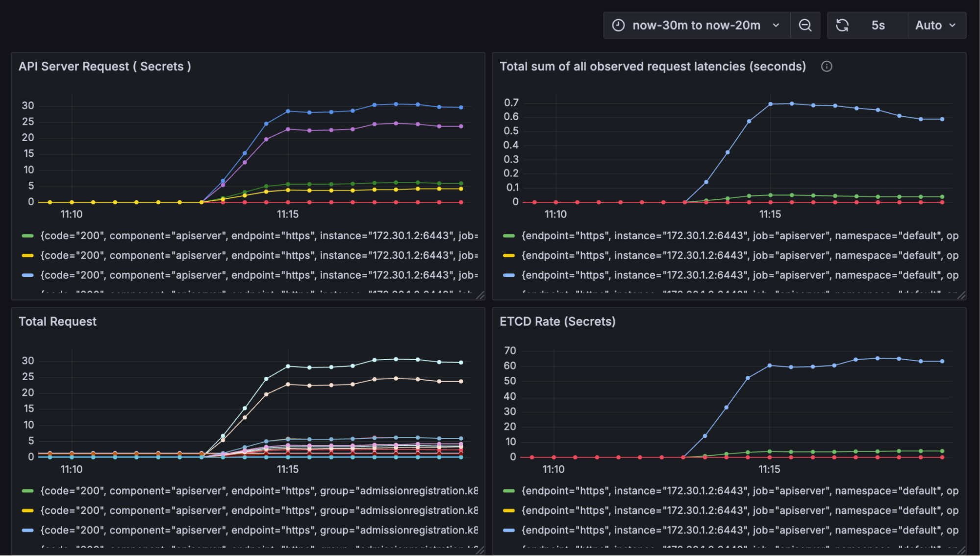Click resize corner of request latencies panel
980x556 pixels.
coord(961,295)
